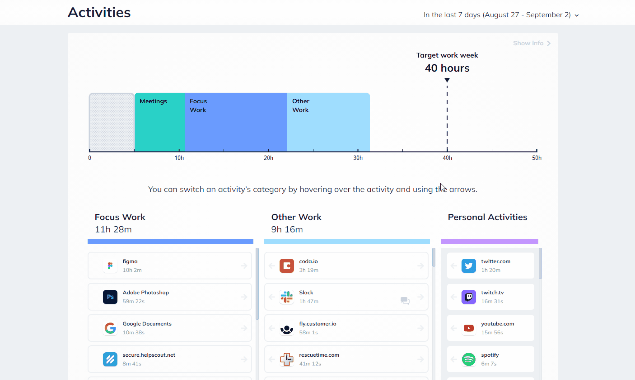Screen dimensions: 635x380
Task: Click the Other Work list scrollbar
Action: pyautogui.click(x=433, y=258)
